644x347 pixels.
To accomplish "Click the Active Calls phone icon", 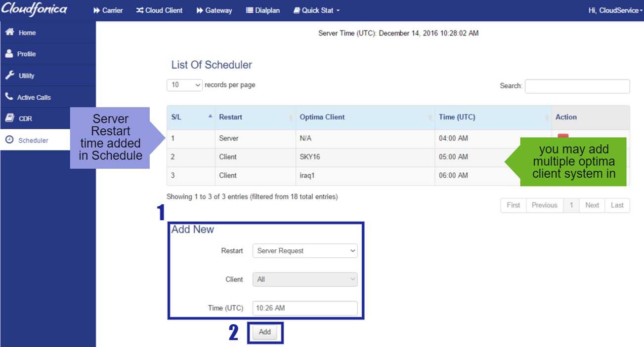I will coord(9,97).
